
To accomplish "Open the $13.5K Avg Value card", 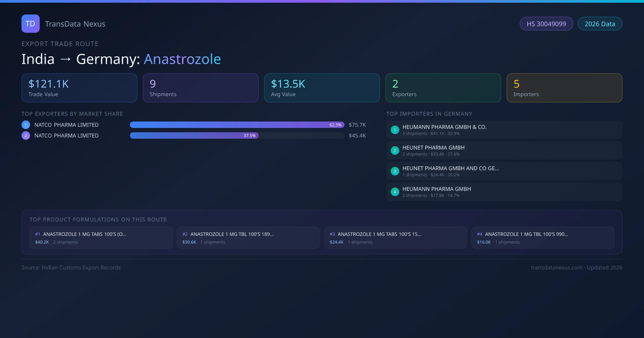I will pyautogui.click(x=322, y=88).
